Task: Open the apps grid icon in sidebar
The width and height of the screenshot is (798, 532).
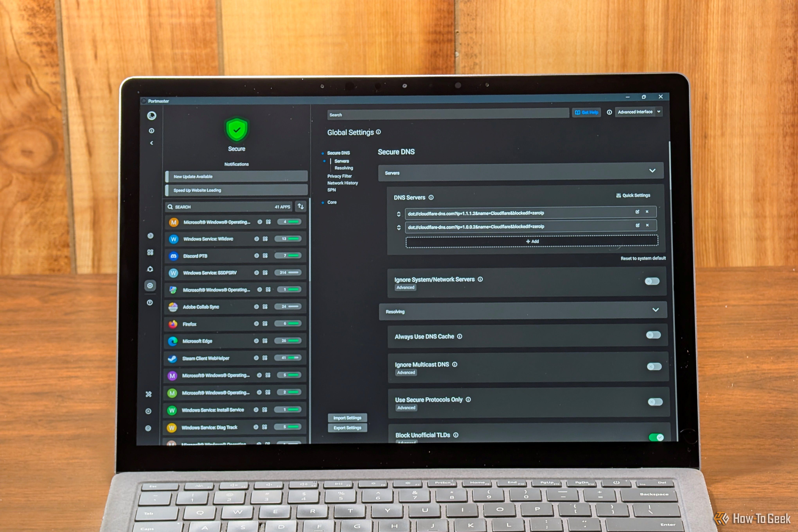Action: (x=150, y=252)
